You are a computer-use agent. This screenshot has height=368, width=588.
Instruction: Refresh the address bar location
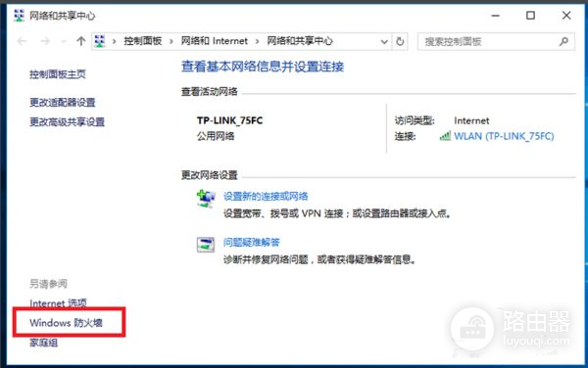coord(400,41)
